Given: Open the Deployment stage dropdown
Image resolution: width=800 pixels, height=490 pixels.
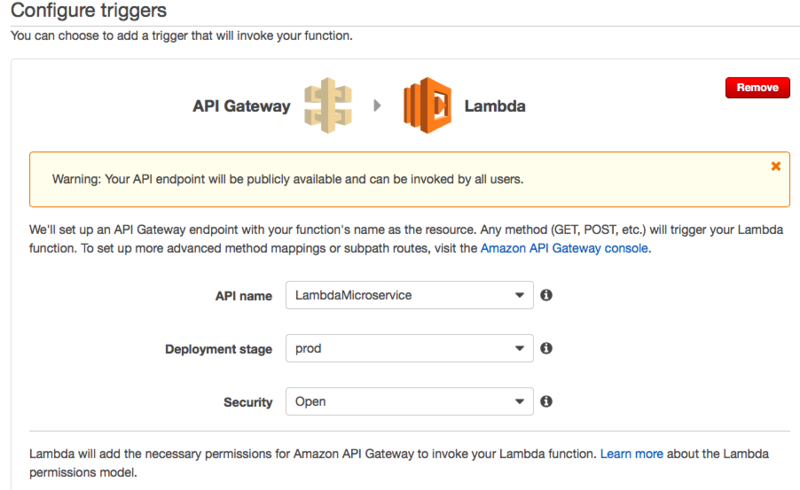Looking at the screenshot, I should 409,348.
